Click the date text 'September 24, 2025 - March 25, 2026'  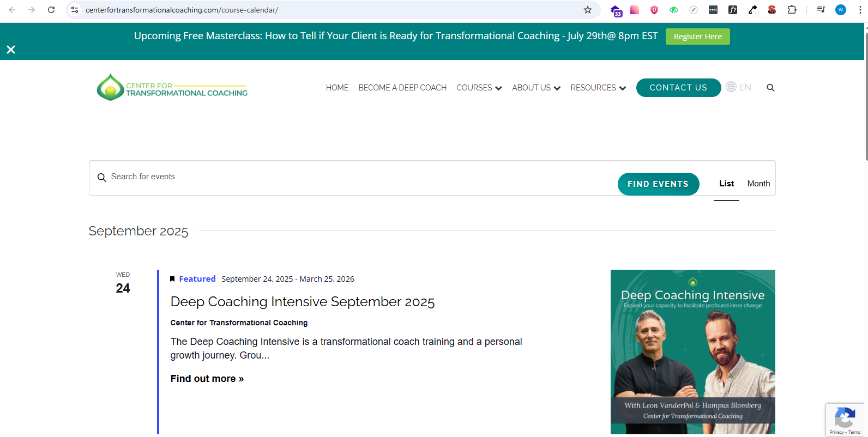pyautogui.click(x=288, y=279)
